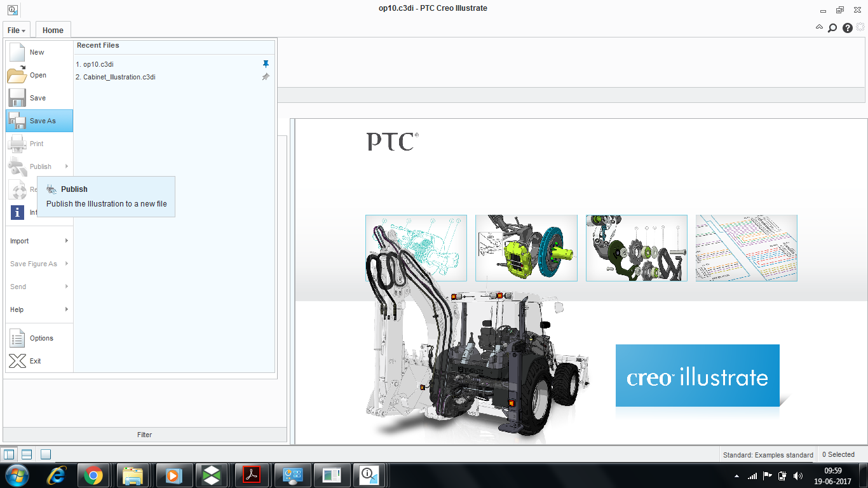Click the Creo Illustrate icon in the title bar
Screen dimensions: 868x488
[x=13, y=10]
